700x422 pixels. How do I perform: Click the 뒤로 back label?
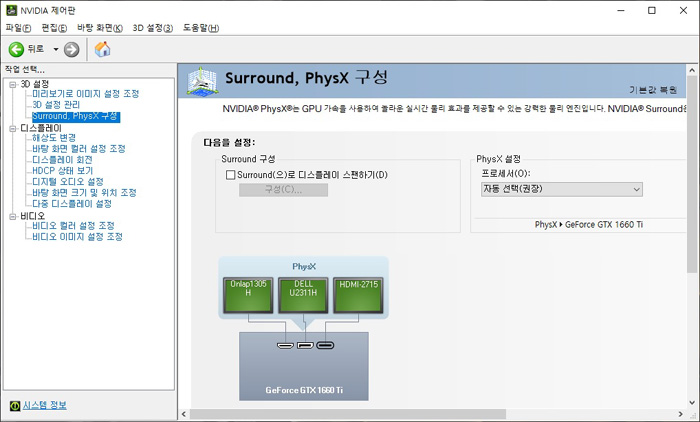coord(36,49)
